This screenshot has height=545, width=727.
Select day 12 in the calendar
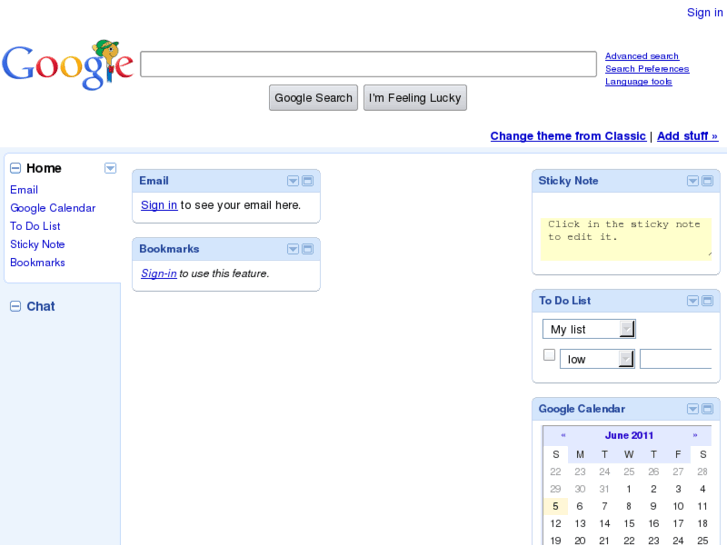[x=555, y=523]
